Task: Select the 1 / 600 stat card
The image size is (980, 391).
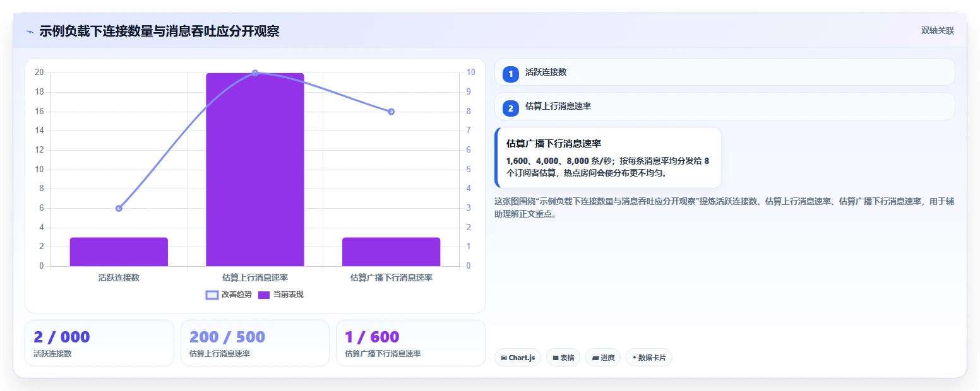Action: [410, 343]
